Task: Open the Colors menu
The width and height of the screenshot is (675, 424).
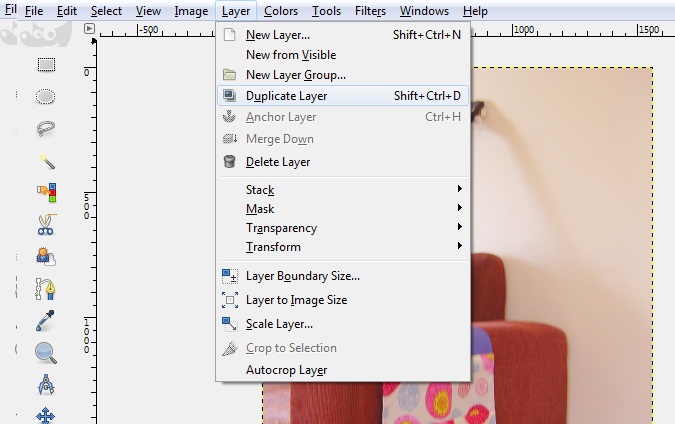Action: coord(281,11)
